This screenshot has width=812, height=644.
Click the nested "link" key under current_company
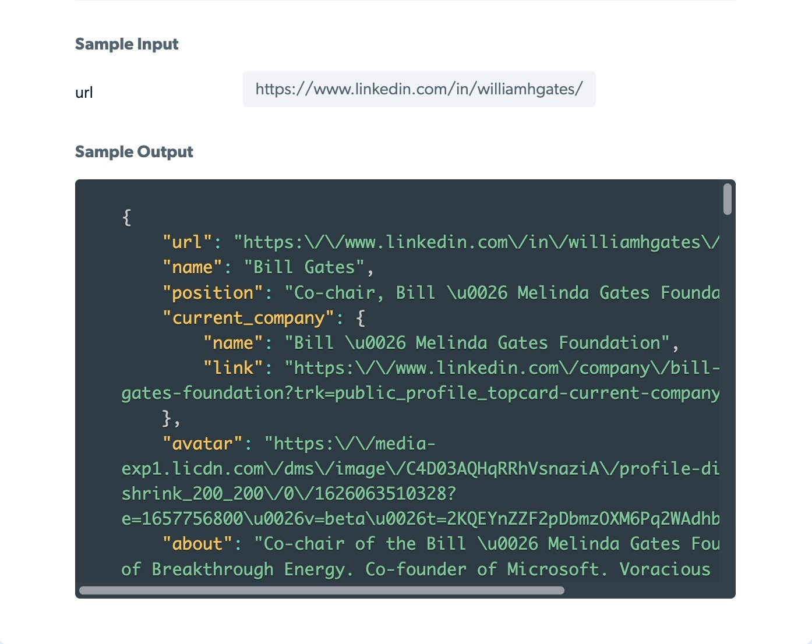(232, 367)
